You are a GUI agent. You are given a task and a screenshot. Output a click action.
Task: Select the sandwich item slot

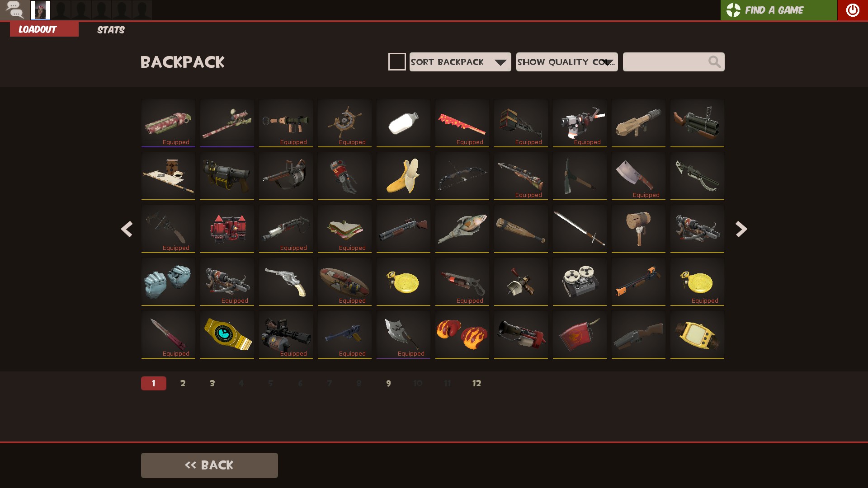point(344,229)
